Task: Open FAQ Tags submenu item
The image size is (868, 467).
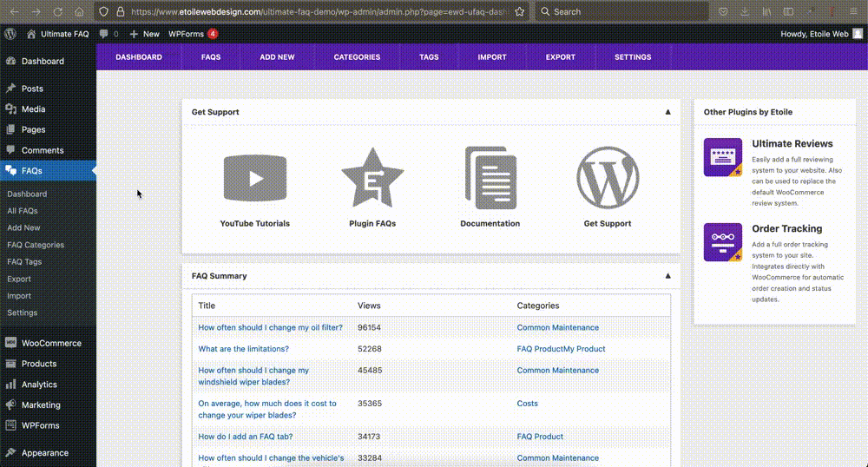Action: click(24, 262)
